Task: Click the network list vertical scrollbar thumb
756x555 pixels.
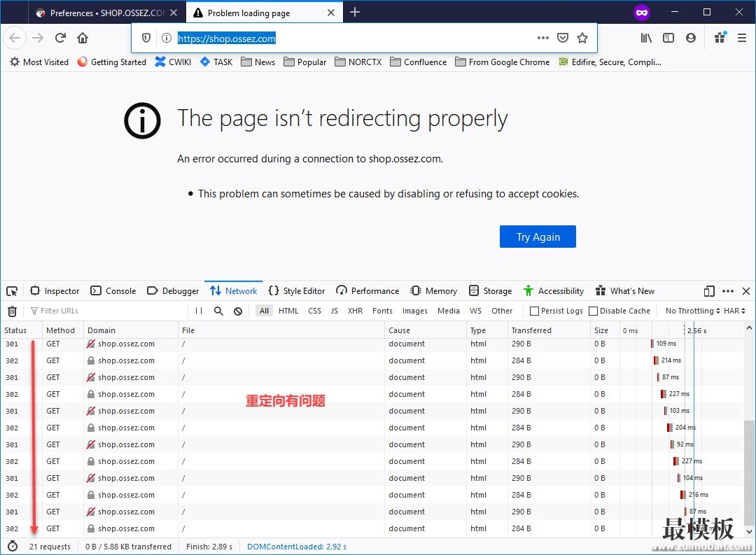Action: (x=748, y=472)
